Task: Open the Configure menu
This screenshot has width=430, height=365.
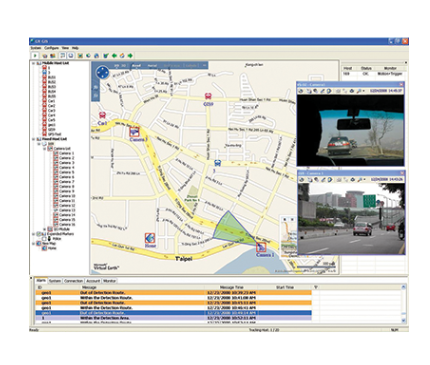Action: (x=52, y=48)
